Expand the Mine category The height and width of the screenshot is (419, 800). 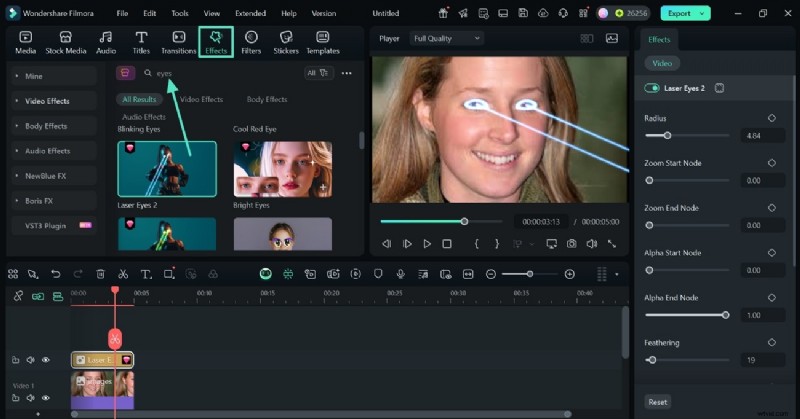click(x=54, y=76)
